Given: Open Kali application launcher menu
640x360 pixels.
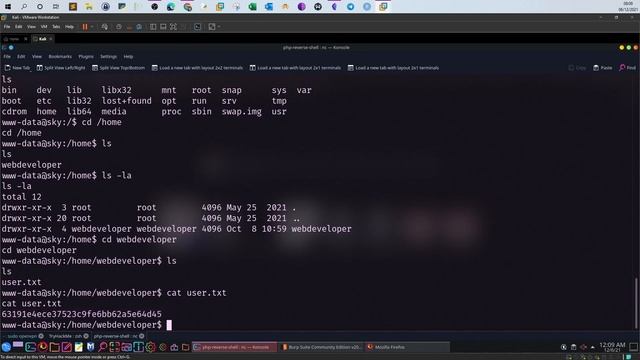Looking at the screenshot, I should coord(6,347).
